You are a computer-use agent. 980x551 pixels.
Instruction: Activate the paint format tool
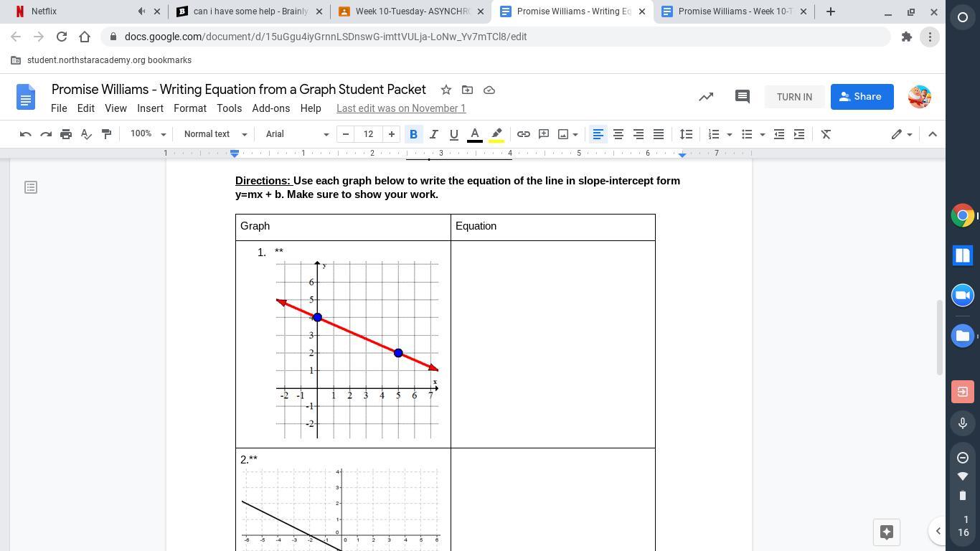pyautogui.click(x=106, y=134)
